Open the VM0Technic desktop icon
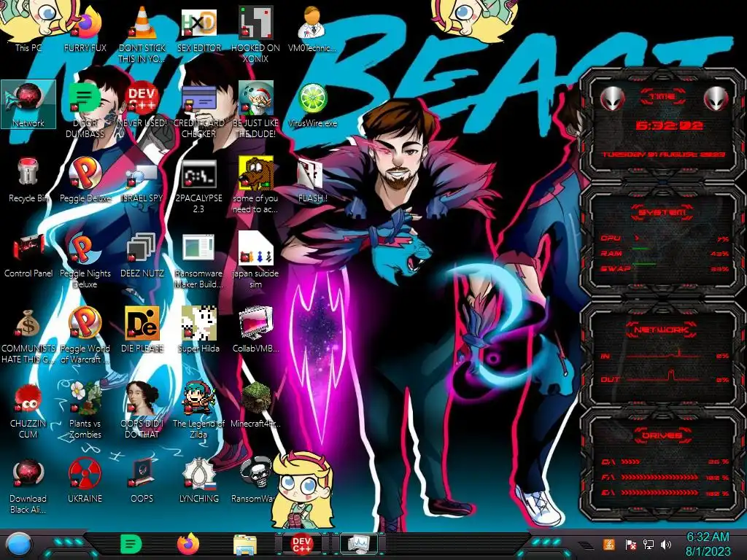The height and width of the screenshot is (560, 747). click(x=312, y=28)
